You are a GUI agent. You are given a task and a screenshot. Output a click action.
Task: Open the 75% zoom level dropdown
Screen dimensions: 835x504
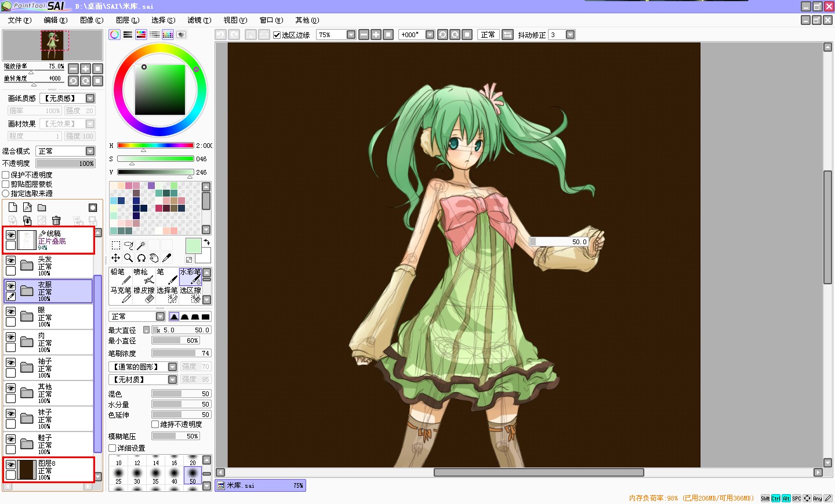(x=351, y=35)
